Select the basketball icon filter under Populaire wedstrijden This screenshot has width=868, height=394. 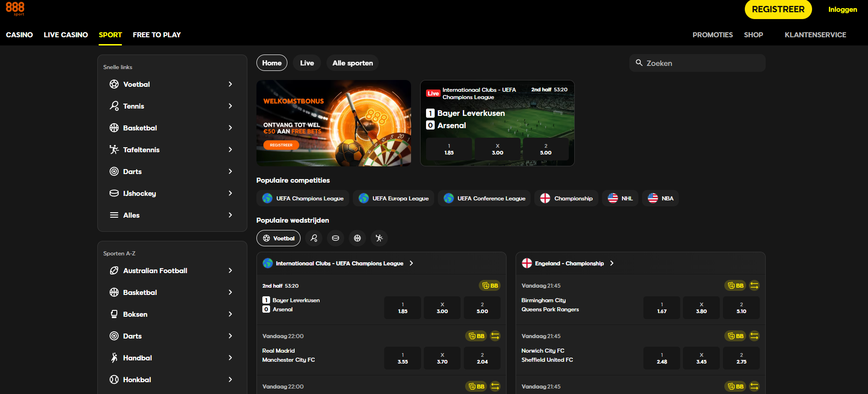coord(357,238)
